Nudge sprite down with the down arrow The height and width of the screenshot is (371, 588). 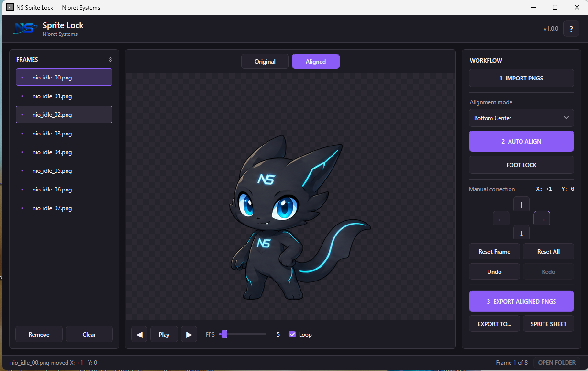click(521, 233)
